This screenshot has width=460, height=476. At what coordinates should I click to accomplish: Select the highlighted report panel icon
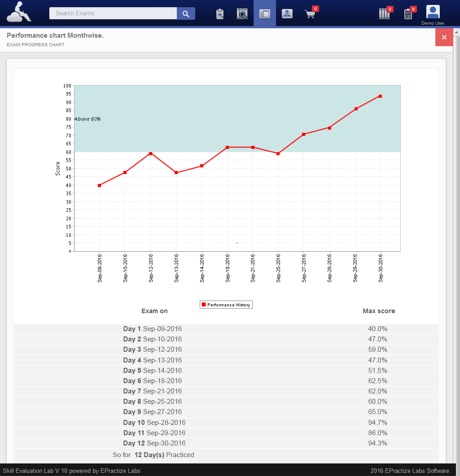(x=265, y=14)
